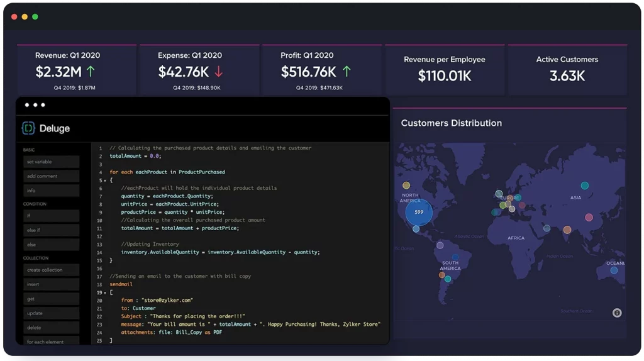Click the 'create collection' snippet button
The width and height of the screenshot is (644, 361).
(51, 270)
